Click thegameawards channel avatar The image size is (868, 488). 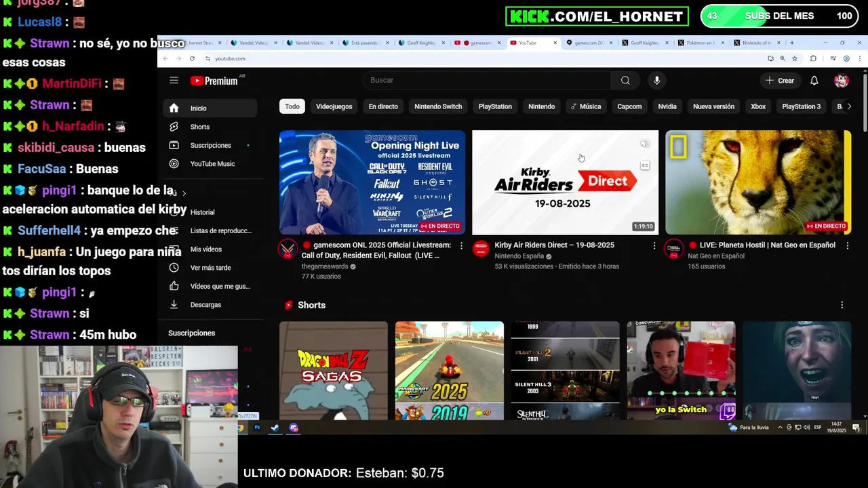288,249
